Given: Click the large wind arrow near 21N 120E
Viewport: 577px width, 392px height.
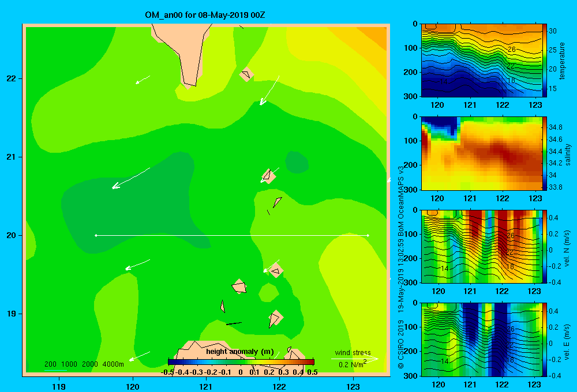Looking at the screenshot, I should tap(130, 178).
